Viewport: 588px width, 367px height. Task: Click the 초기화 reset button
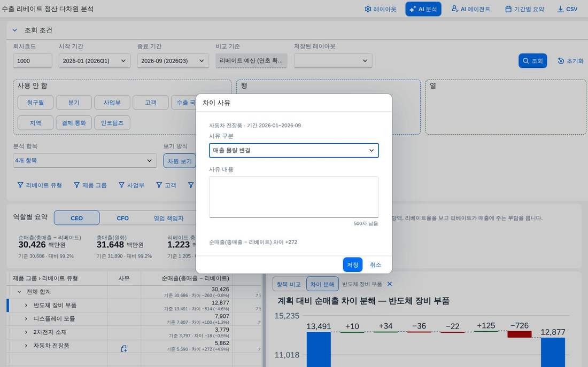(570, 61)
